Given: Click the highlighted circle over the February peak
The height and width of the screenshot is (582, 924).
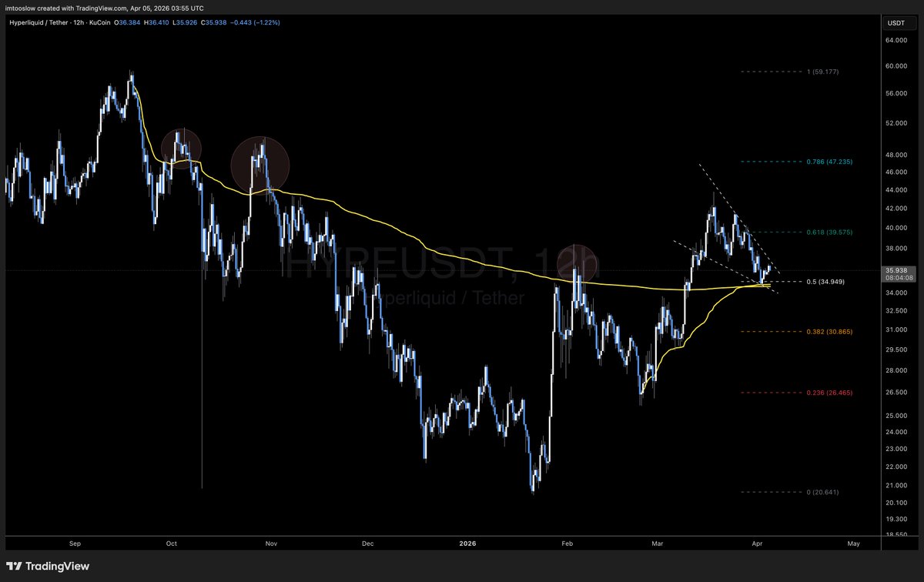Looking at the screenshot, I should (x=577, y=263).
